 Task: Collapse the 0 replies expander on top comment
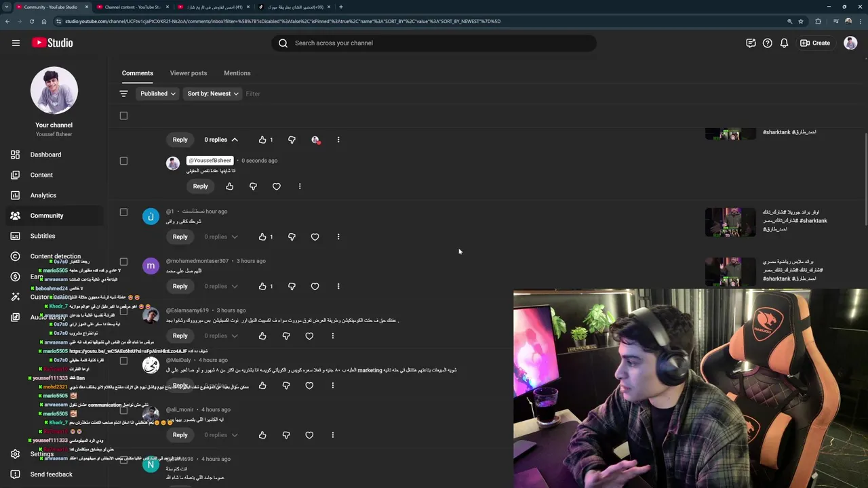click(x=221, y=140)
